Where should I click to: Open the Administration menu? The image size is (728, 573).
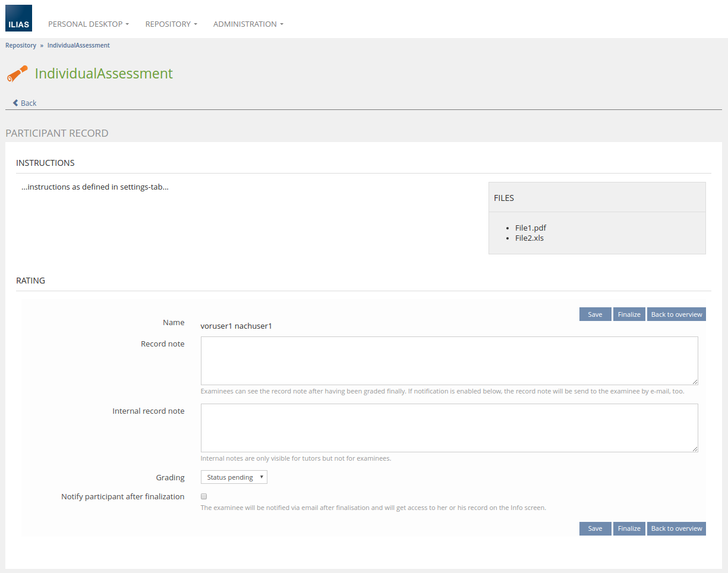pos(248,24)
